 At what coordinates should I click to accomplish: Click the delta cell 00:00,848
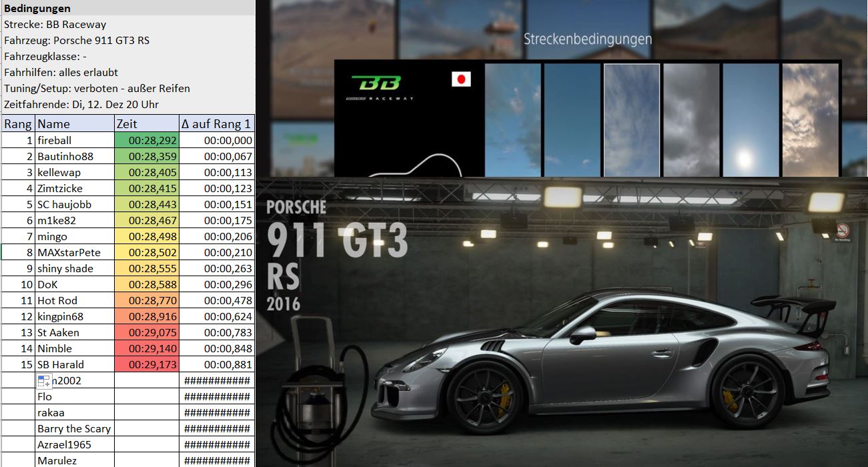pyautogui.click(x=217, y=348)
